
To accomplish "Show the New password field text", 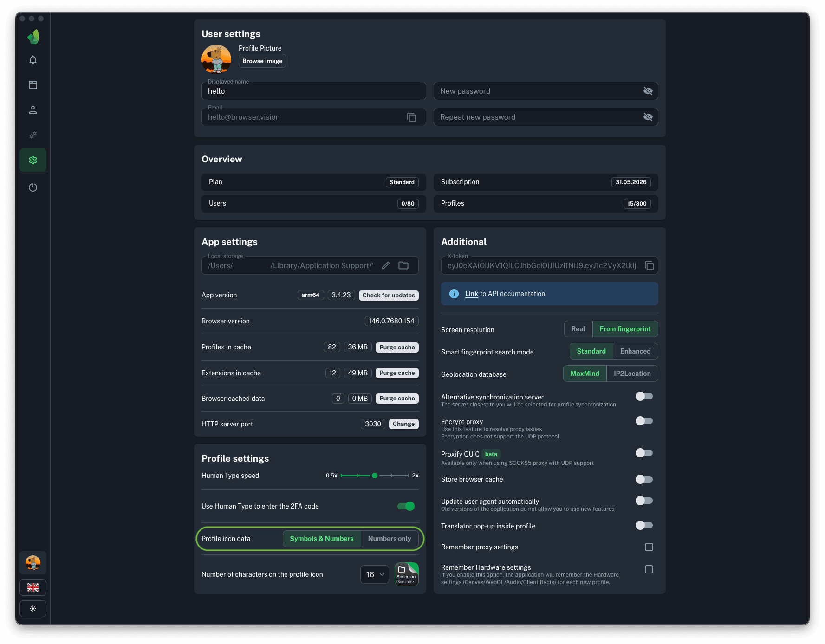I will coord(648,91).
